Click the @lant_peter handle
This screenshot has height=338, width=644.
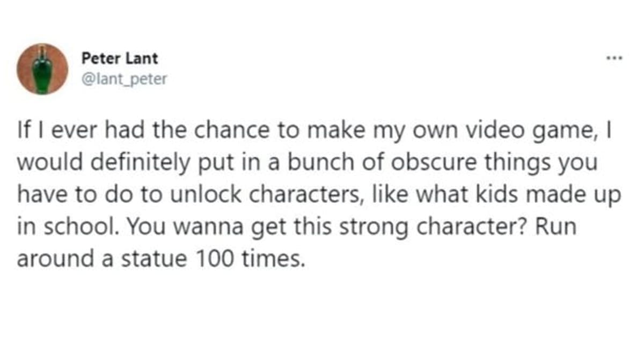tap(125, 79)
